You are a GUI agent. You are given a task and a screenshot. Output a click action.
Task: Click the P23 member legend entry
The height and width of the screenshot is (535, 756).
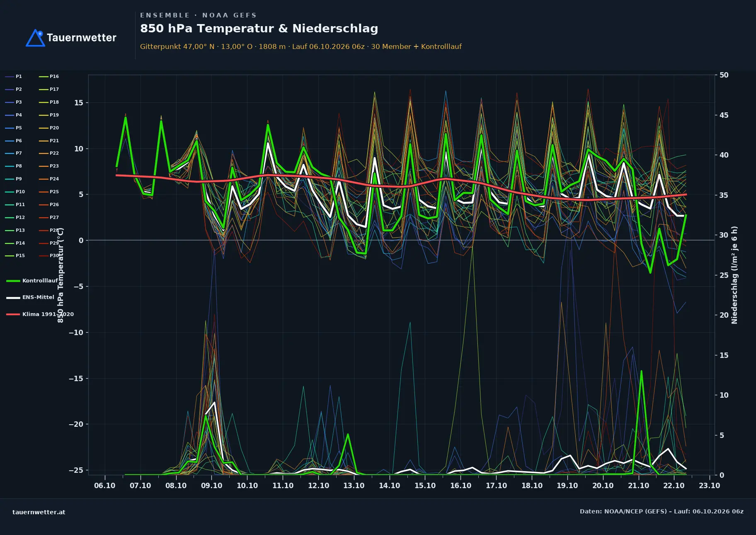pyautogui.click(x=49, y=166)
